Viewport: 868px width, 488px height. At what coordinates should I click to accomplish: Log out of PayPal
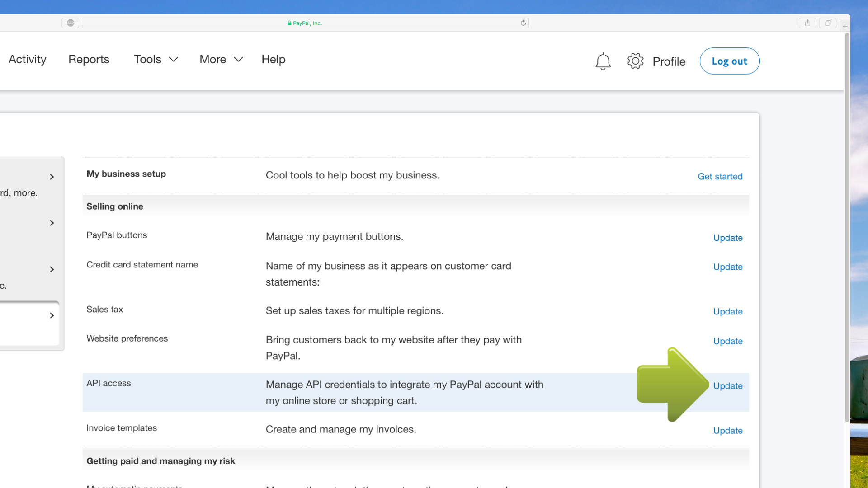pyautogui.click(x=730, y=61)
